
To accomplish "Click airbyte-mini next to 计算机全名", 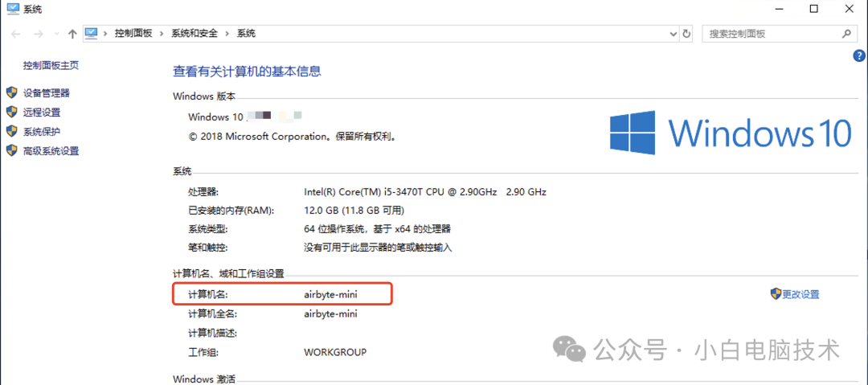I will pos(330,314).
